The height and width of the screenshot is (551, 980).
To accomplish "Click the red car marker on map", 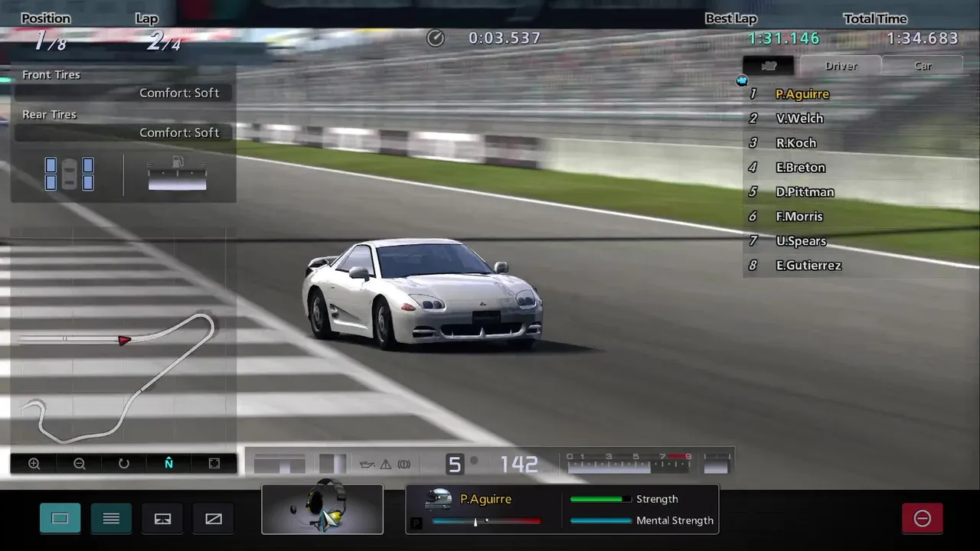I will [x=124, y=340].
